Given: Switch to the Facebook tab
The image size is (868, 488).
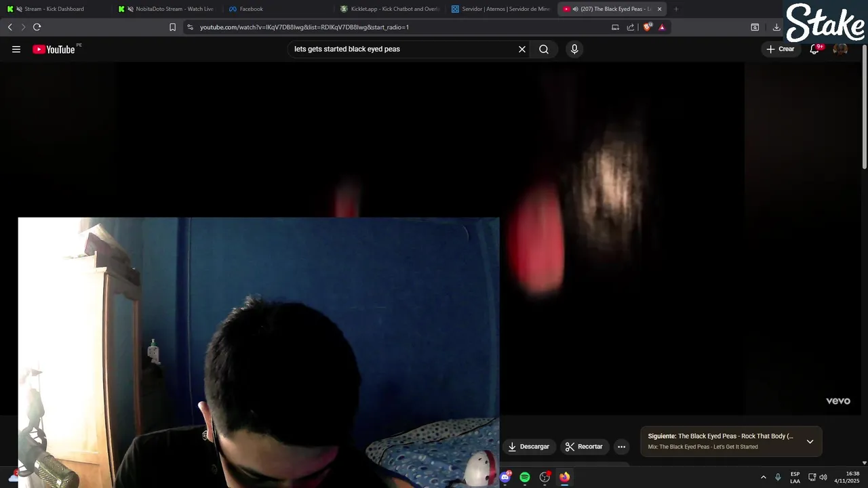Looking at the screenshot, I should (277, 9).
